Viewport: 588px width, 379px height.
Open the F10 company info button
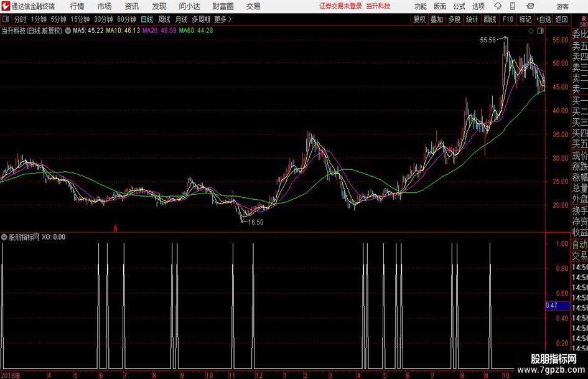coord(508,19)
